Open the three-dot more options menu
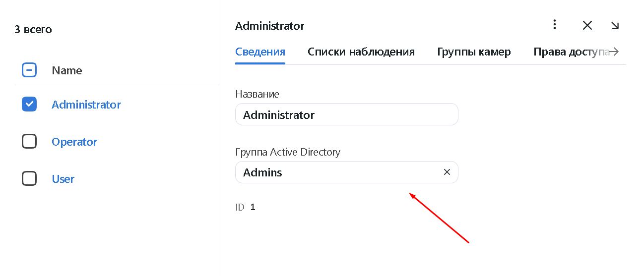 click(x=555, y=25)
